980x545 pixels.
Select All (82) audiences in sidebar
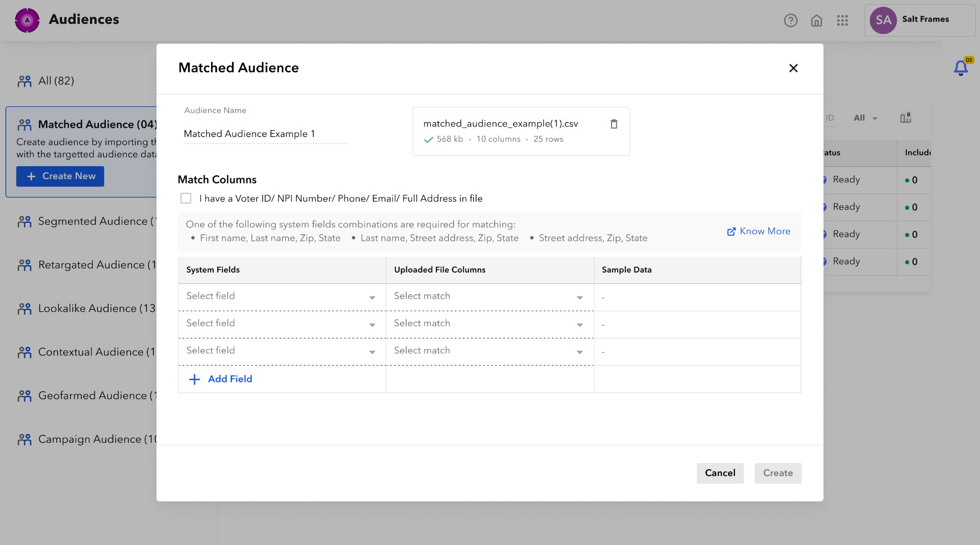(56, 81)
